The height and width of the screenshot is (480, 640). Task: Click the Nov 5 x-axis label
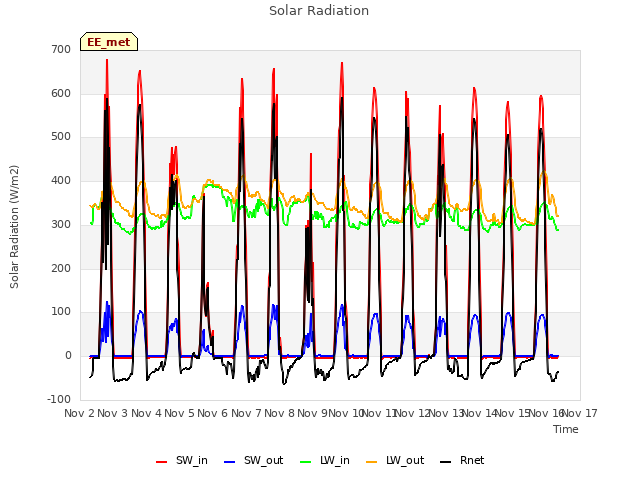pos(180,413)
